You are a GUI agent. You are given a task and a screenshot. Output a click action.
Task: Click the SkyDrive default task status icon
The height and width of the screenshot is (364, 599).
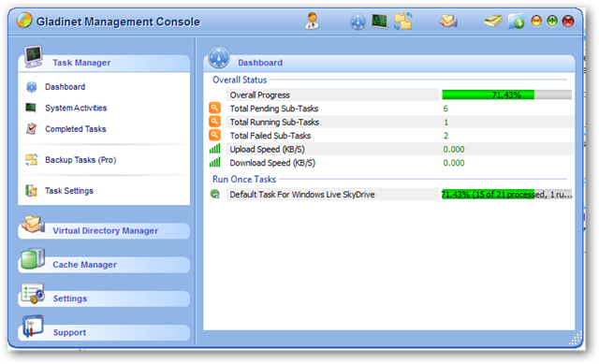tap(215, 194)
